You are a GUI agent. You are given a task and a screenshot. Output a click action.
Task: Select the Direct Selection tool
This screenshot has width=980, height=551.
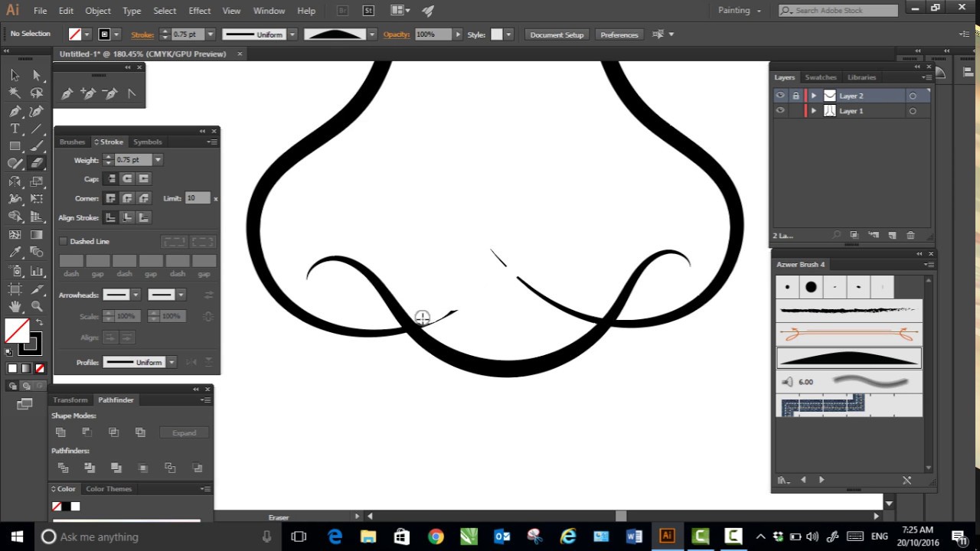coord(37,75)
